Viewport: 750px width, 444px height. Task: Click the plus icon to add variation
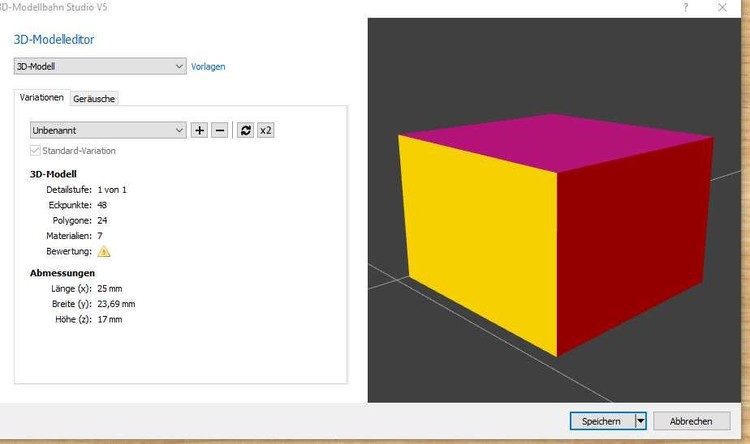(200, 130)
